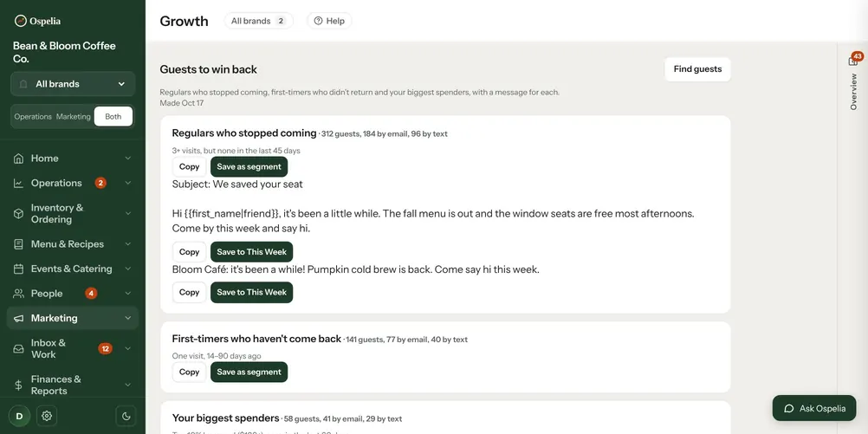Expand the Operations menu chevron
868x434 pixels.
[128, 184]
